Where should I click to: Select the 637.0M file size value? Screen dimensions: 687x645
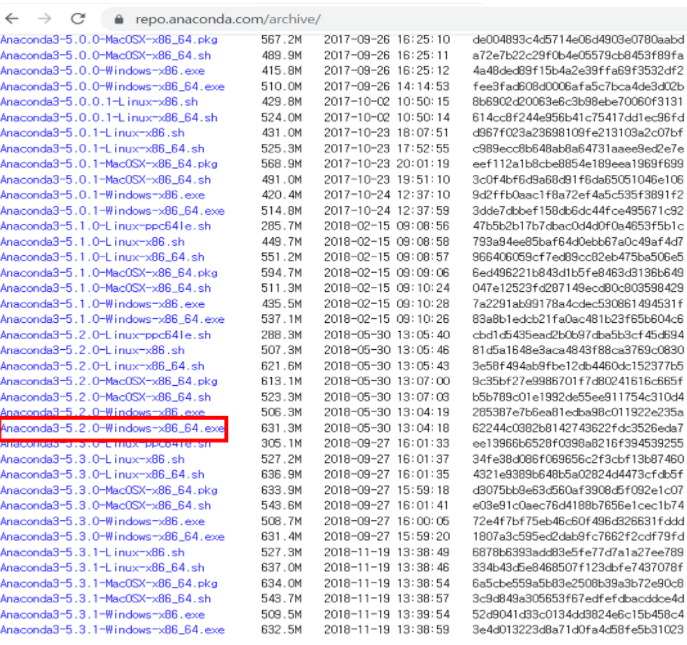(x=281, y=568)
